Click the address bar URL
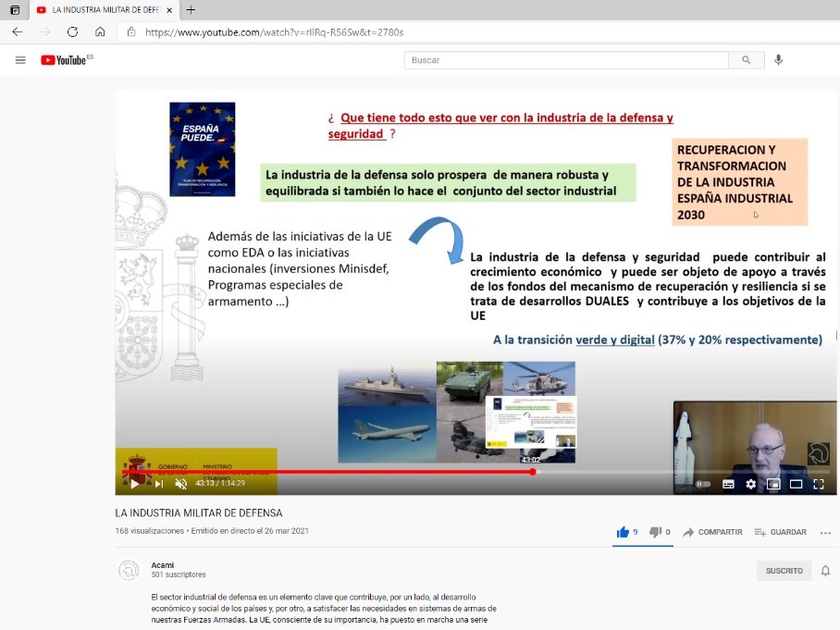 (274, 32)
